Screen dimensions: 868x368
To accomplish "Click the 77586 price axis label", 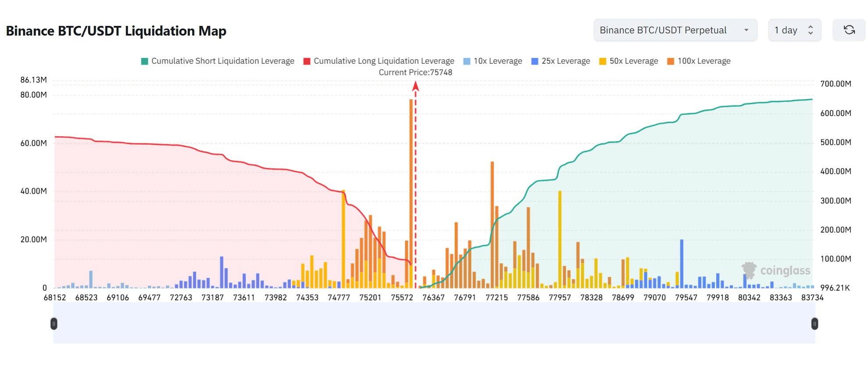I will (528, 298).
